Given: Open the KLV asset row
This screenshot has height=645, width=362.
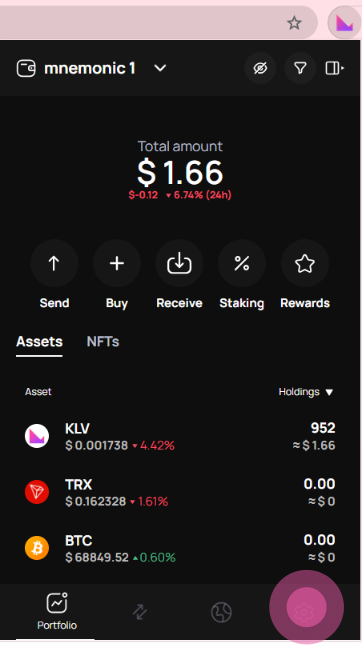Looking at the screenshot, I should 180,436.
